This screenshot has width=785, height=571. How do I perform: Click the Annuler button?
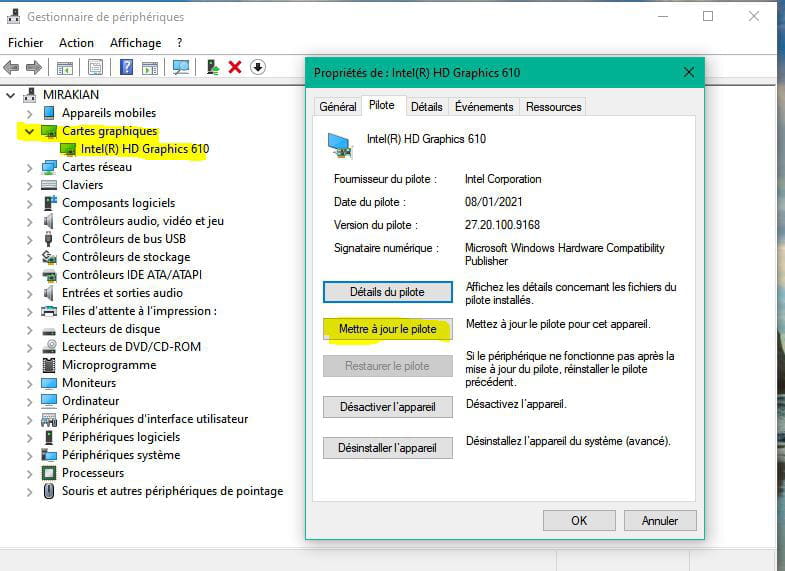point(660,520)
